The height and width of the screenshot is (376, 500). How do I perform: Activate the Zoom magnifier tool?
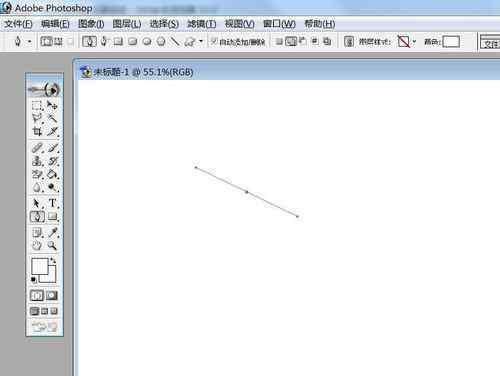click(52, 246)
